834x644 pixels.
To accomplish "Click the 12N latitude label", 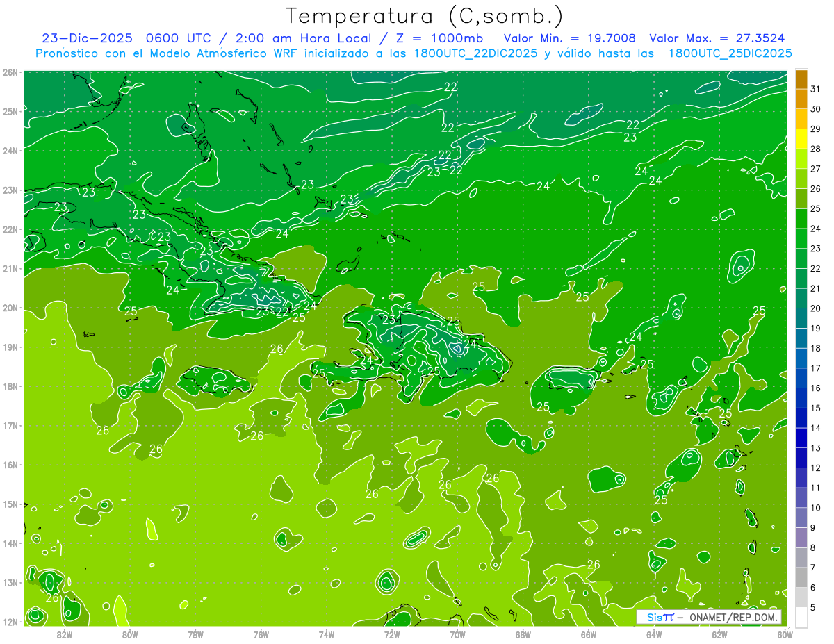I will [x=10, y=622].
